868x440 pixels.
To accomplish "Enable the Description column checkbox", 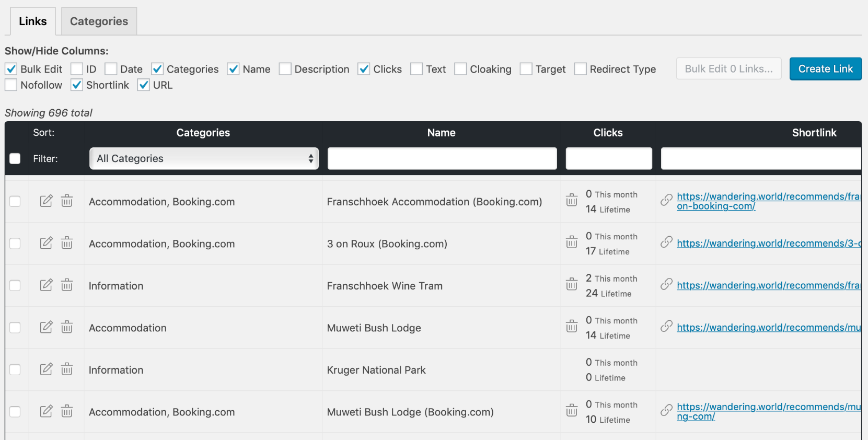I will click(285, 69).
